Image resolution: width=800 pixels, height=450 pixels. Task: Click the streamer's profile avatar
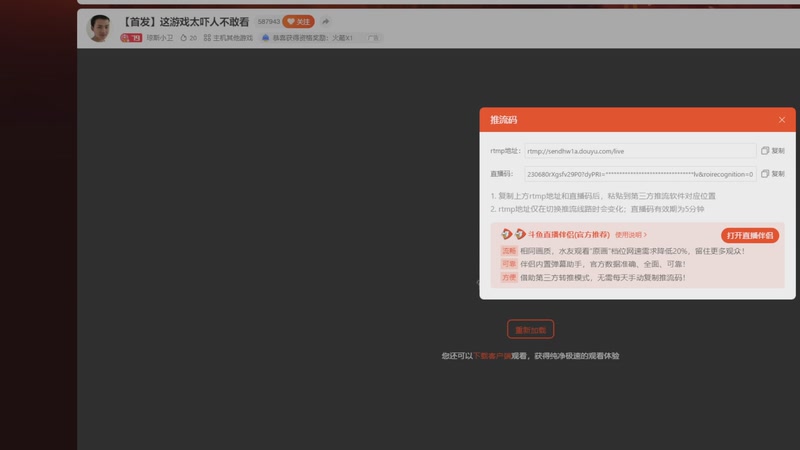tap(99, 28)
